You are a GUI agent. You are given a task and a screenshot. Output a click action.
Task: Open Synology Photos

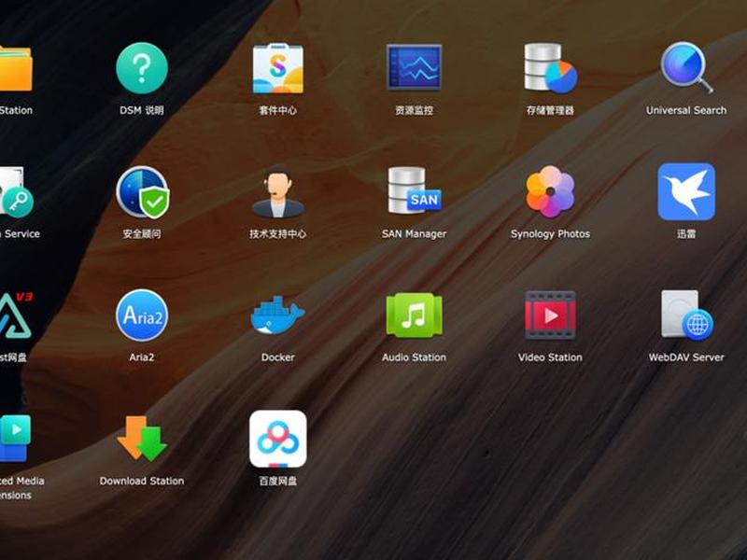[x=550, y=191]
